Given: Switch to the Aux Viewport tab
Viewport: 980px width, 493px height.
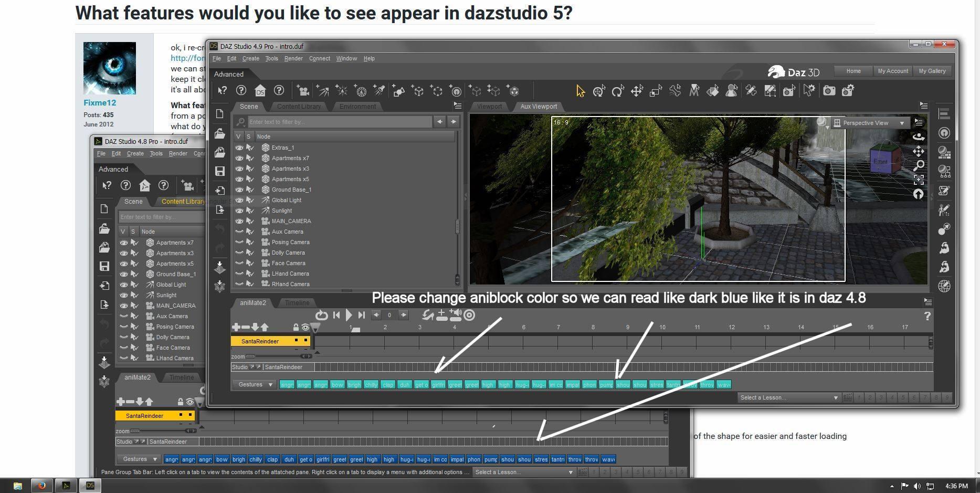Looking at the screenshot, I should click(x=539, y=106).
